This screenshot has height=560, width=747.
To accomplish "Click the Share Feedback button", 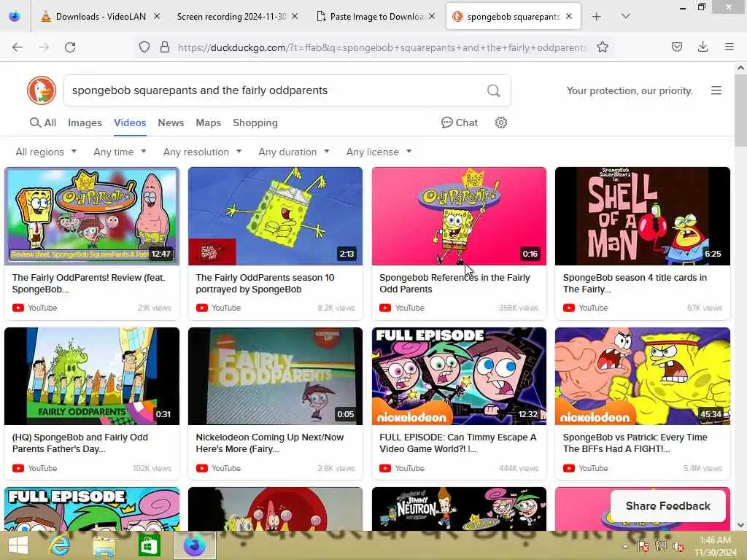I will point(668,506).
